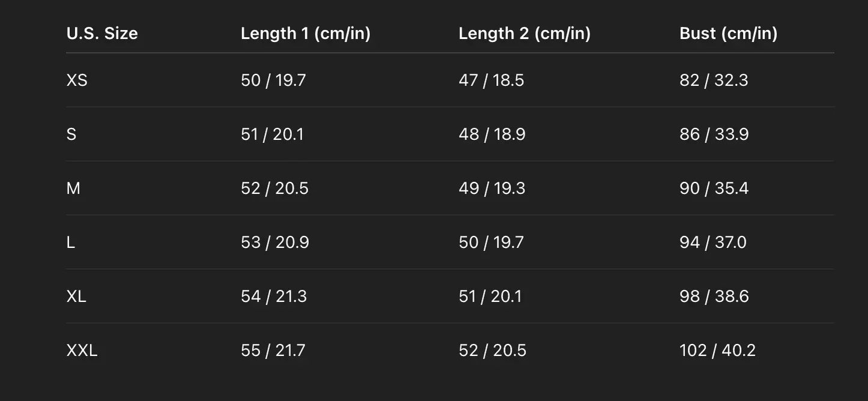
Task: Click the 53 / 20.9 Length 1 value
Action: (275, 242)
